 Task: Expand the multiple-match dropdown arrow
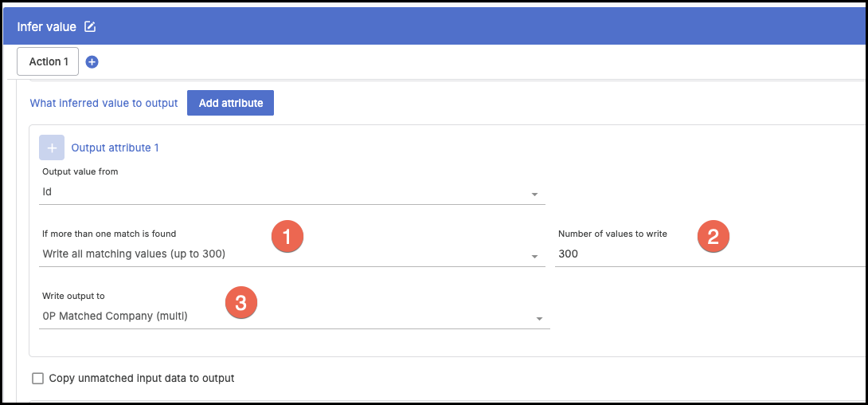pos(535,256)
